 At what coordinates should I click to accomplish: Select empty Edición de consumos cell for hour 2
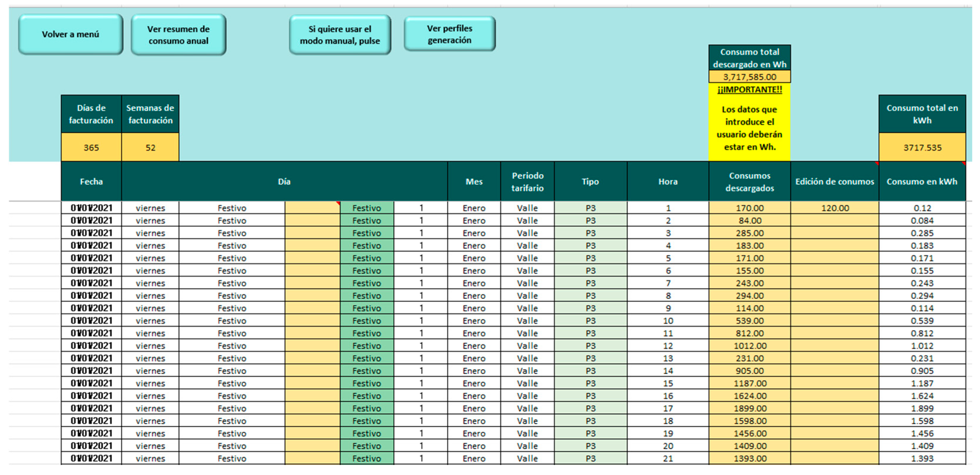click(x=835, y=220)
